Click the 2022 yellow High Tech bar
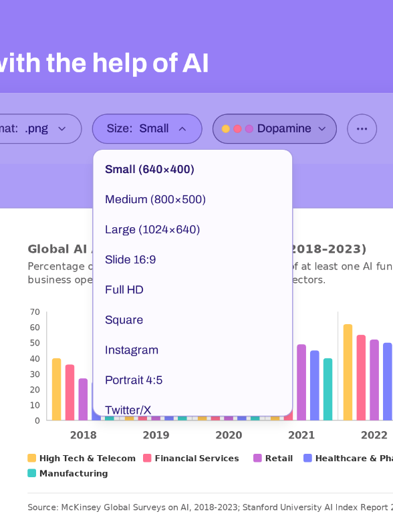This screenshot has width=393, height=532. click(x=348, y=372)
